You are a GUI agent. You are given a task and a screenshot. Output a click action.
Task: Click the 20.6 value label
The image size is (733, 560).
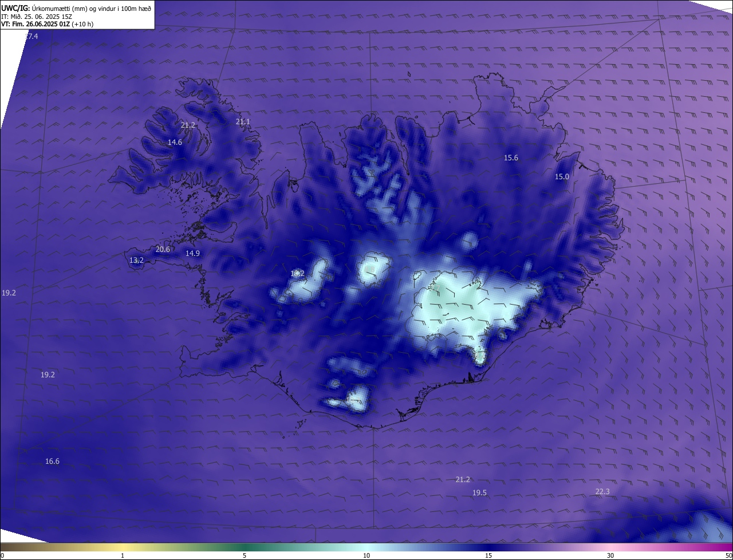tap(163, 250)
